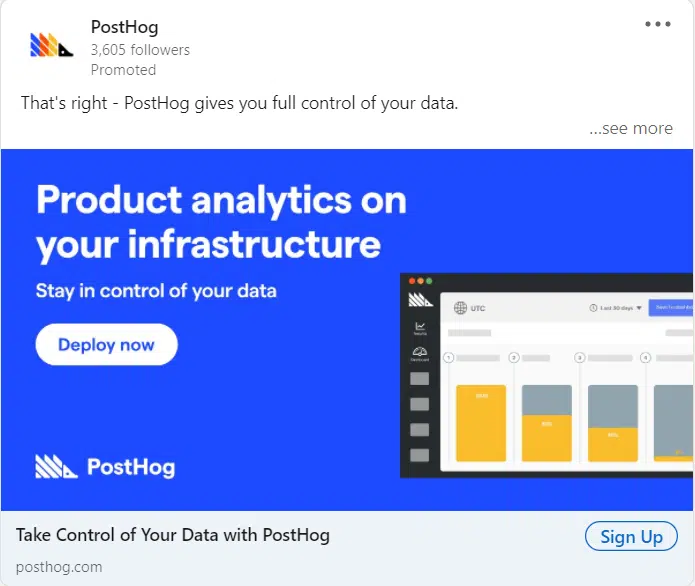Click the funnel step 2 circle marker

514,358
